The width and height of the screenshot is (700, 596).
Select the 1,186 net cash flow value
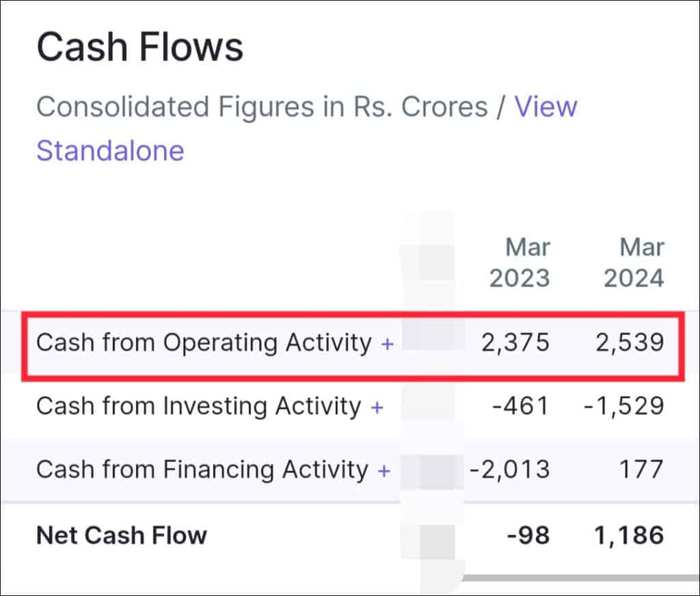(629, 534)
